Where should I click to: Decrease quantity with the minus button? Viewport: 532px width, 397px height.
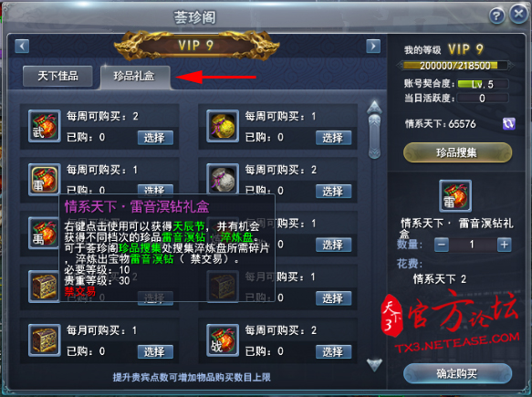point(442,245)
